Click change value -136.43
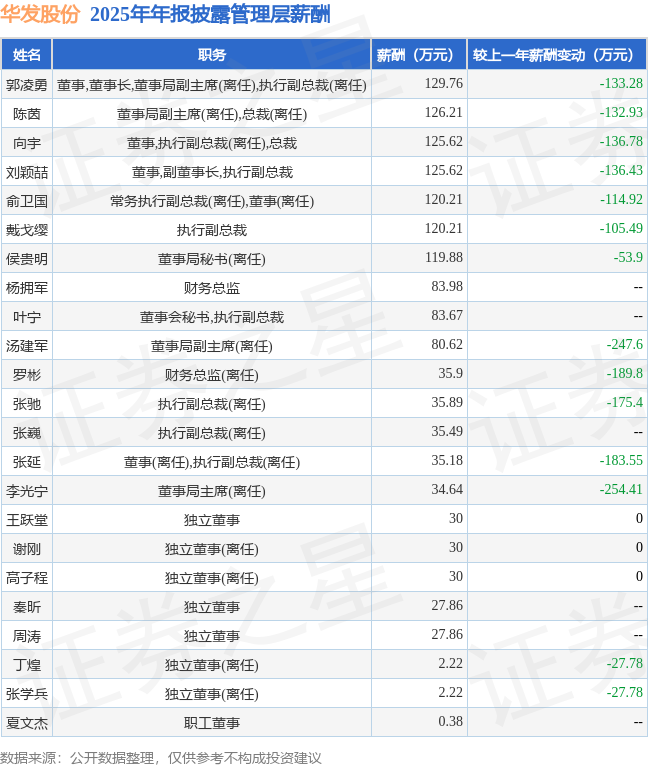The image size is (648, 767). click(x=621, y=170)
